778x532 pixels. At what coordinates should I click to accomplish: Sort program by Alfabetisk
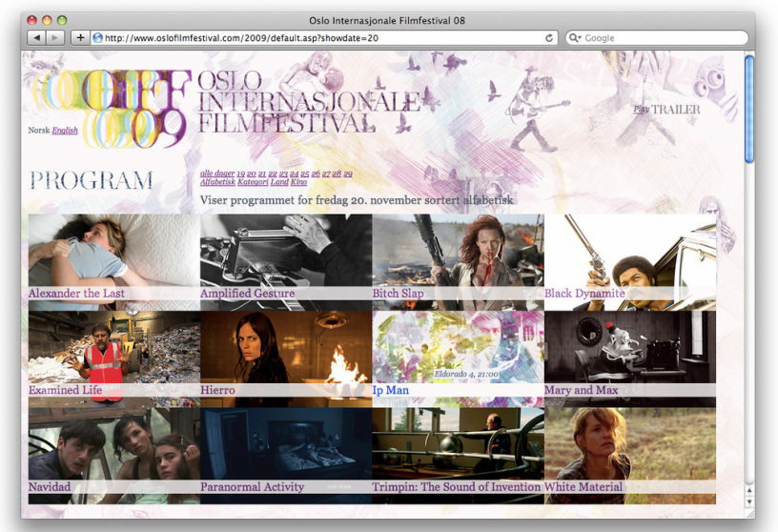click(217, 182)
